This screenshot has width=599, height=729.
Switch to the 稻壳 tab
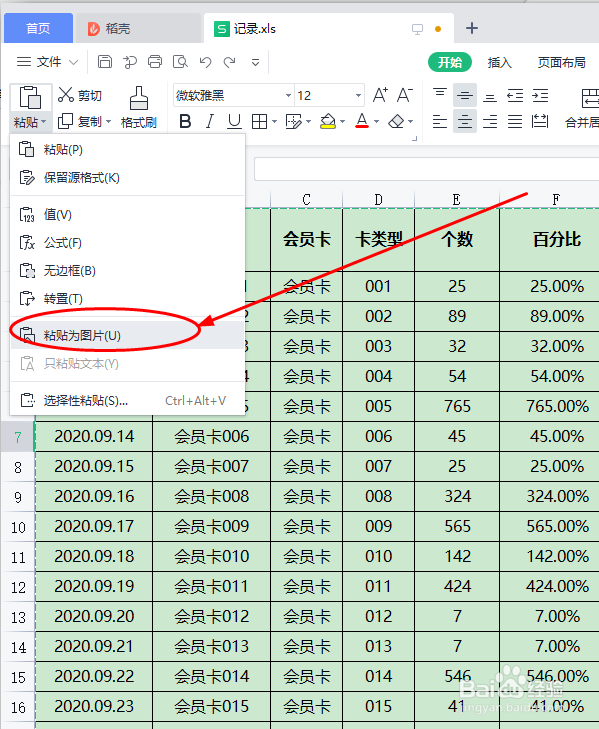[x=138, y=28]
